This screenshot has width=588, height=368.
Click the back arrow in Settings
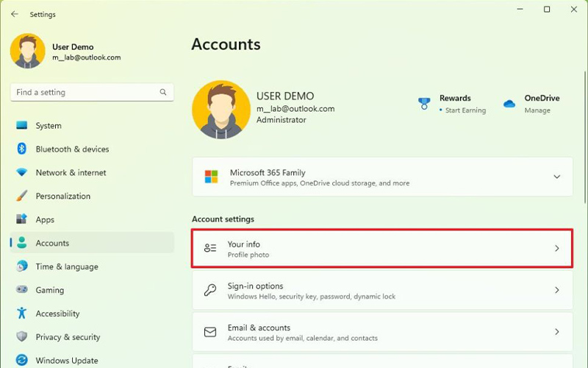click(15, 14)
